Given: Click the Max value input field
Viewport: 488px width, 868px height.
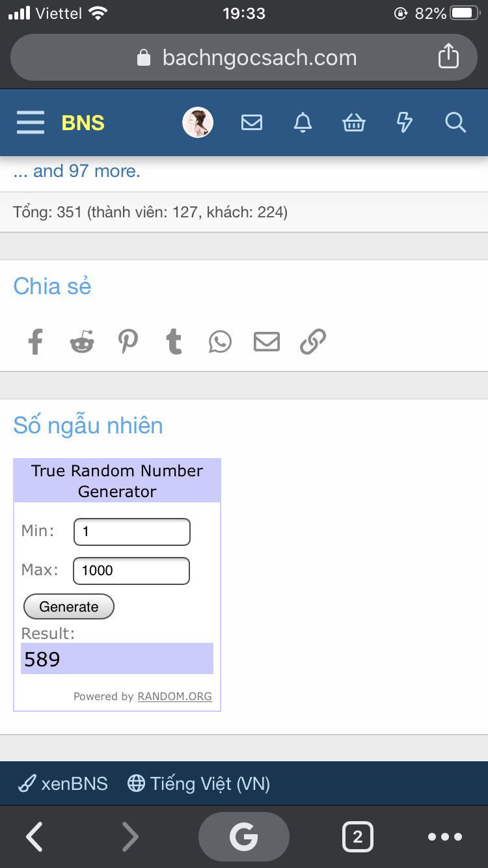Looking at the screenshot, I should point(131,571).
